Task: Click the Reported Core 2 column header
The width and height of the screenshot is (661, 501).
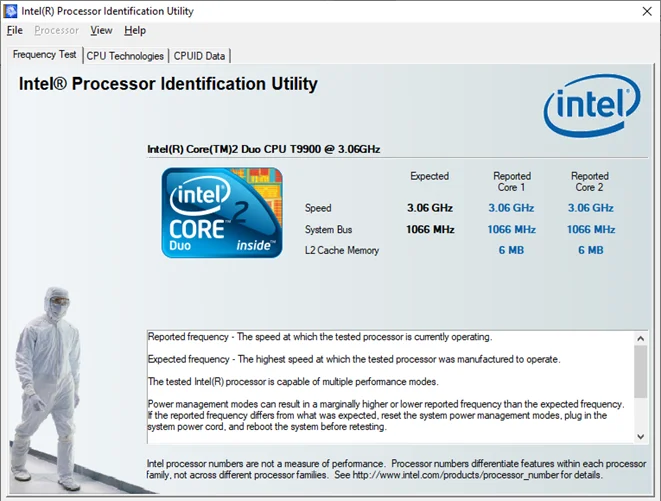Action: tap(590, 181)
